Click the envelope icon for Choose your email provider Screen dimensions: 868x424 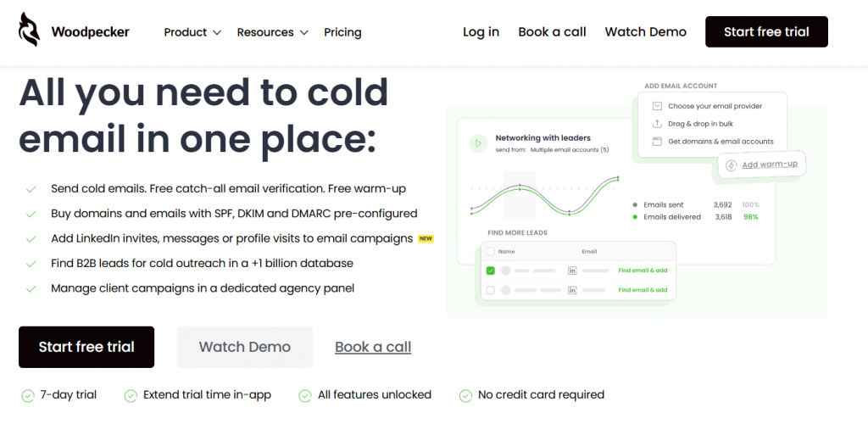[657, 106]
